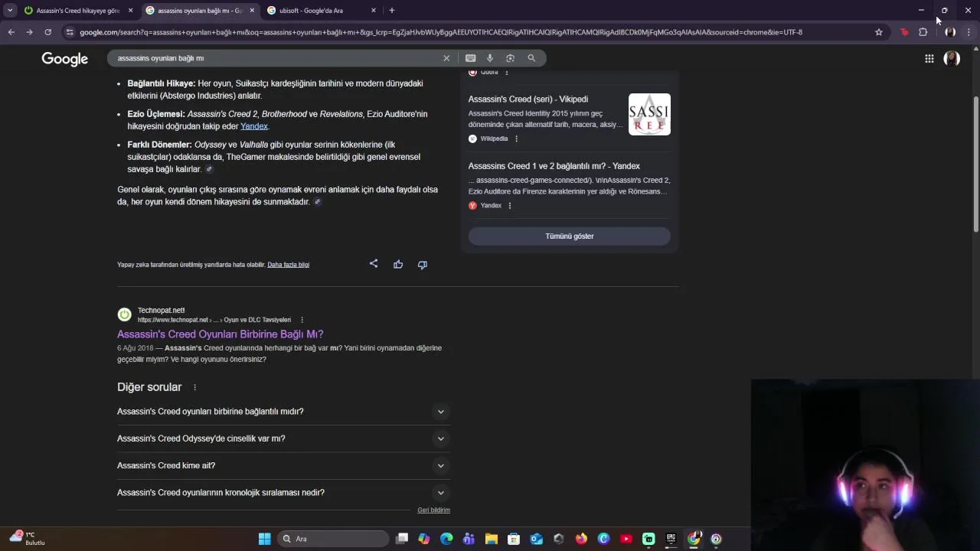This screenshot has height=551, width=980.
Task: Open Task View from the taskbar
Action: pos(402,539)
